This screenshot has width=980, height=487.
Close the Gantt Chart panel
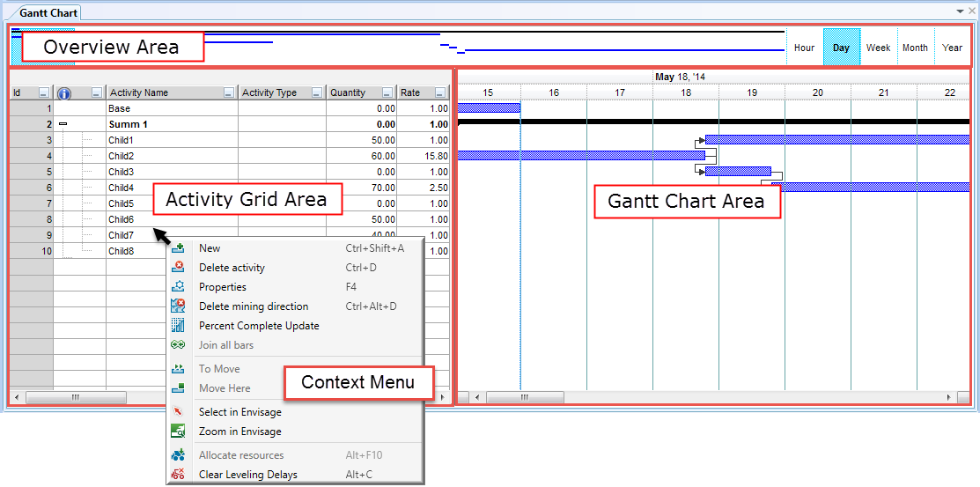[x=970, y=11]
